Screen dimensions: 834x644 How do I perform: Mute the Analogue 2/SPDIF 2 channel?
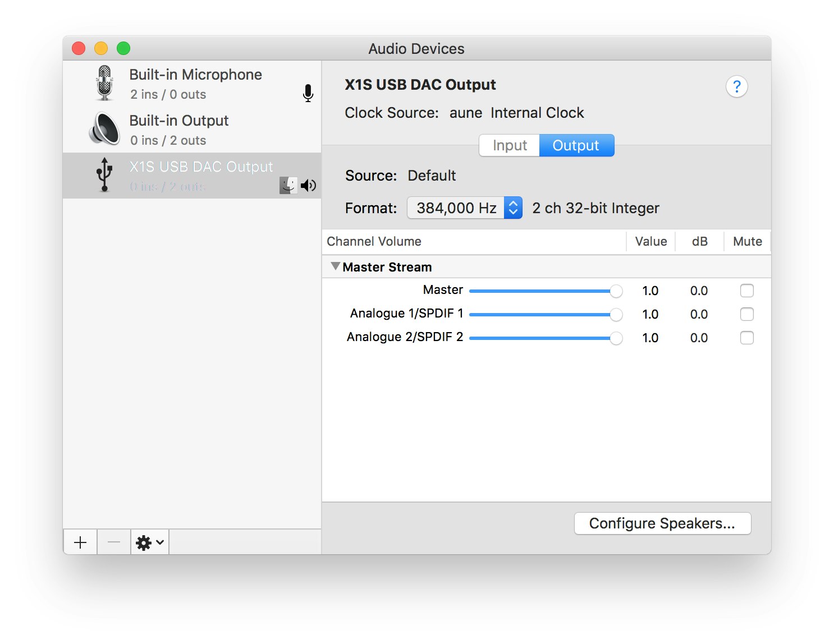coord(746,338)
